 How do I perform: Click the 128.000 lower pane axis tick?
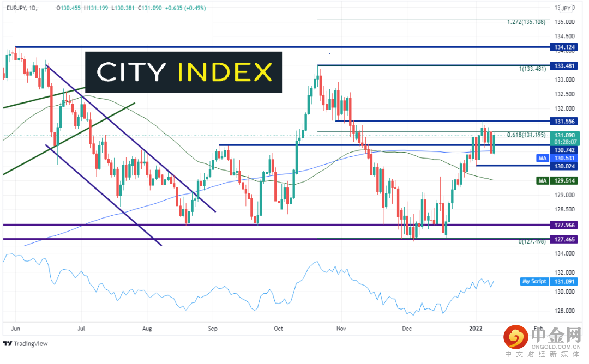coord(564,311)
